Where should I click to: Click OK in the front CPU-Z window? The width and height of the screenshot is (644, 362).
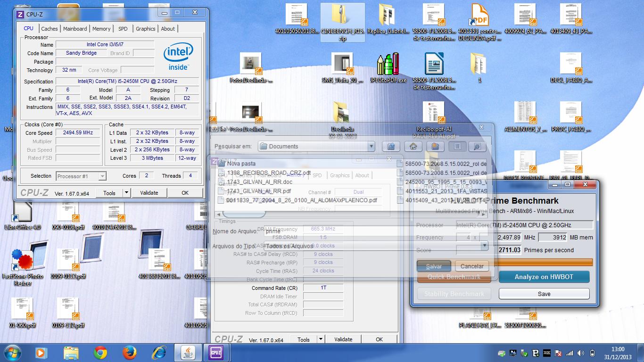click(x=185, y=193)
